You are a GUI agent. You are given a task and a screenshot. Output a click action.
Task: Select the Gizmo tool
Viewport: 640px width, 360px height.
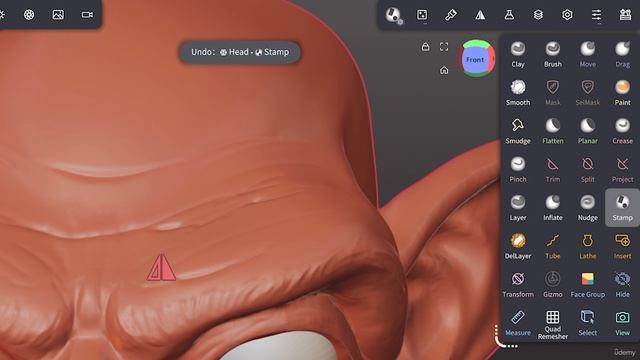(553, 284)
